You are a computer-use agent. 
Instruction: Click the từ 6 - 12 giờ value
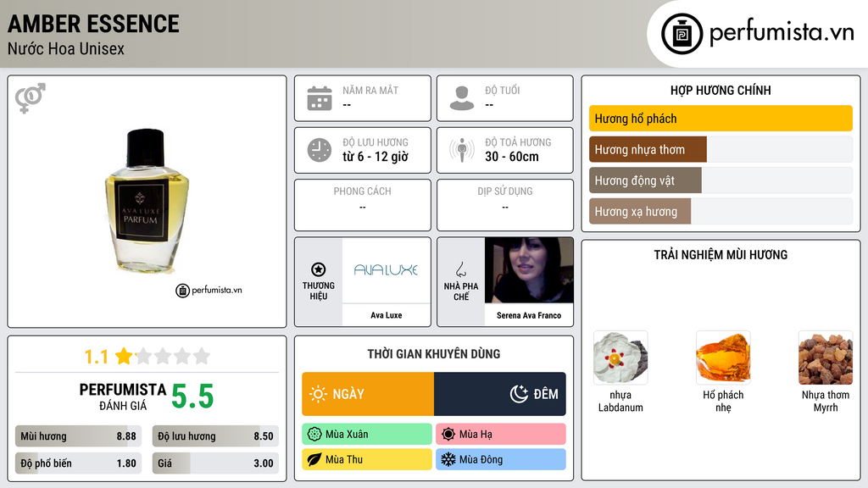click(376, 157)
